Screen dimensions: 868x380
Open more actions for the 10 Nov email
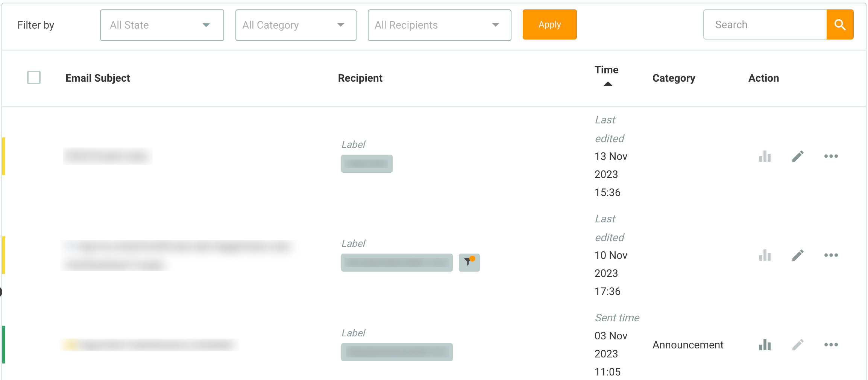pyautogui.click(x=831, y=255)
